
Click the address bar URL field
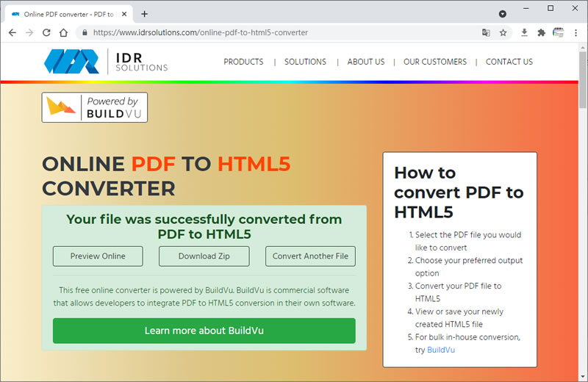pos(279,32)
